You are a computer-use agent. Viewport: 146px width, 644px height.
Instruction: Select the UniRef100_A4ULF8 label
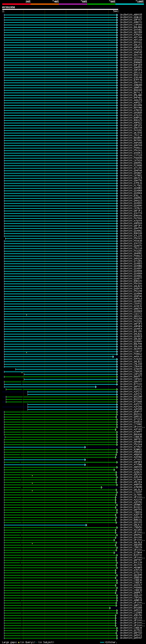[131, 100]
